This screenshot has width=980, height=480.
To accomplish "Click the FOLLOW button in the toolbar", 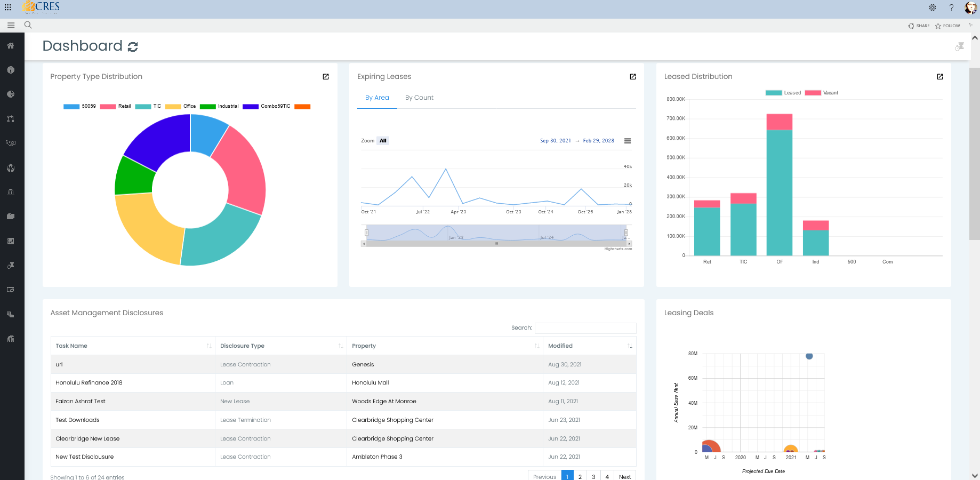I will pyautogui.click(x=947, y=25).
